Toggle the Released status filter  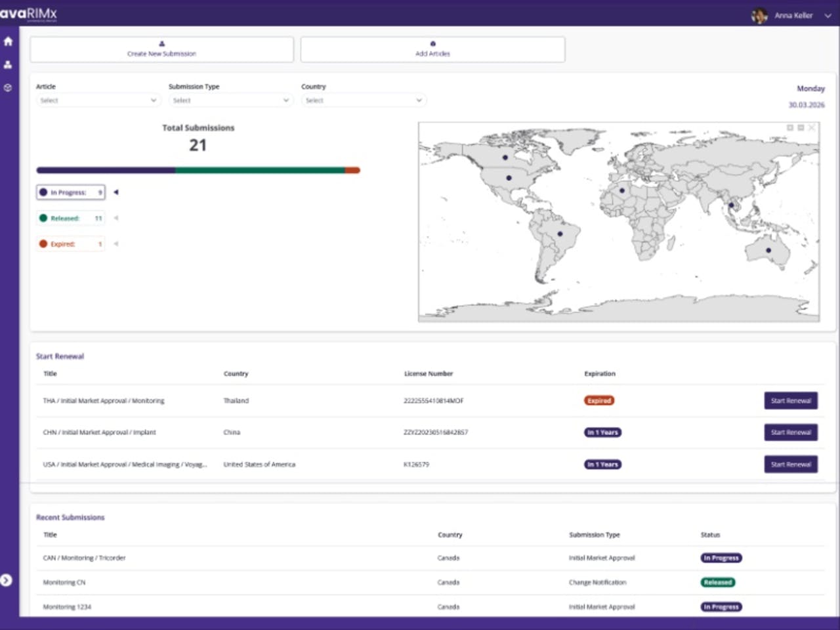[x=71, y=218]
